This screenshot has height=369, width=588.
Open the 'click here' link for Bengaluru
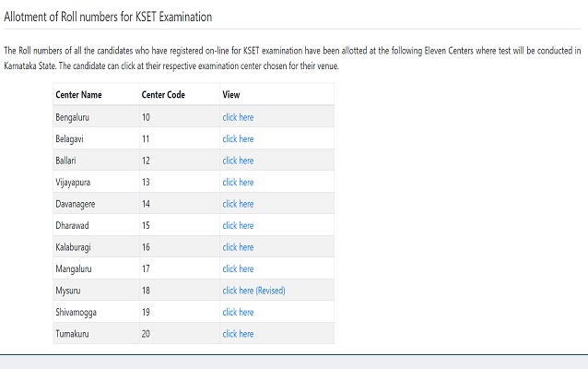238,118
